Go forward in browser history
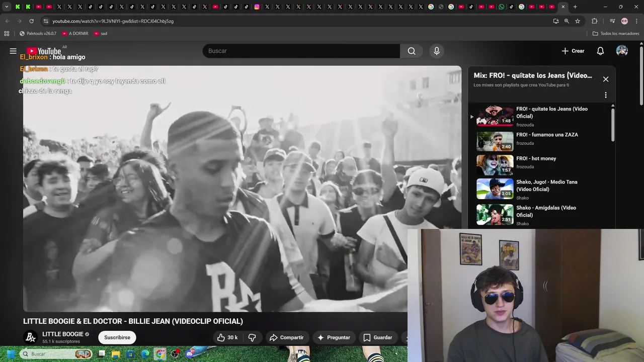Image resolution: width=644 pixels, height=362 pixels. pos(19,21)
